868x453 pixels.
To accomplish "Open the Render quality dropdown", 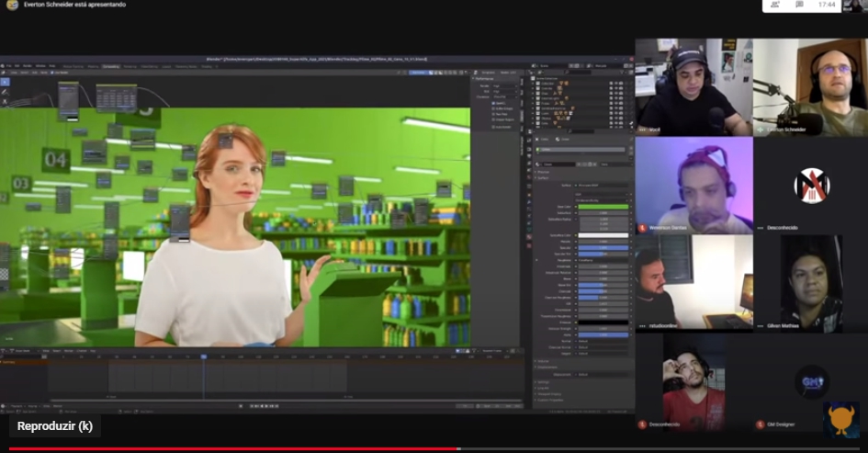I will tap(504, 85).
